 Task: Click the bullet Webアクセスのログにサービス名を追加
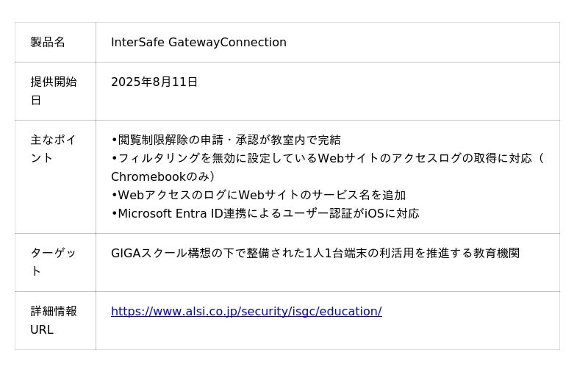click(259, 195)
